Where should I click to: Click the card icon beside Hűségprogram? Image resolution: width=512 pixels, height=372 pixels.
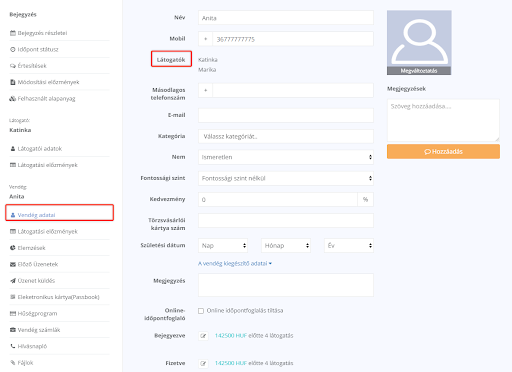point(13,313)
